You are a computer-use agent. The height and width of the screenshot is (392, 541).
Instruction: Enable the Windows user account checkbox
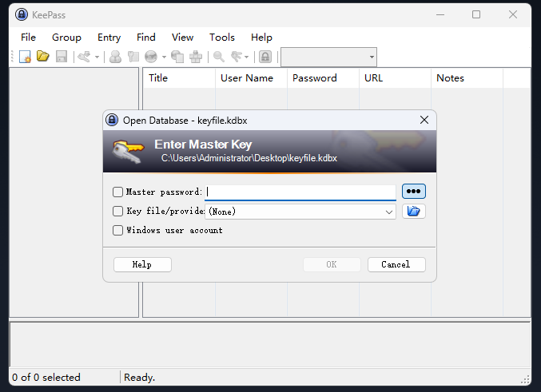click(117, 230)
